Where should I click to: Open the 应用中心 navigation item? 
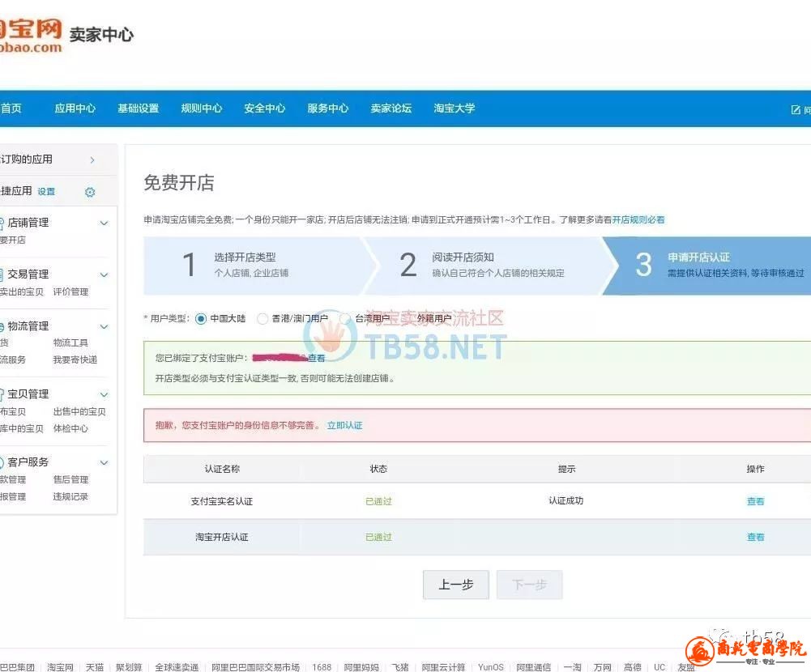[x=75, y=108]
